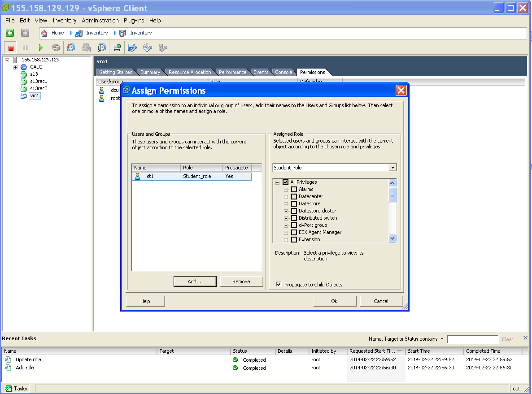Click the Add... button
This screenshot has width=532, height=394.
coord(195,281)
